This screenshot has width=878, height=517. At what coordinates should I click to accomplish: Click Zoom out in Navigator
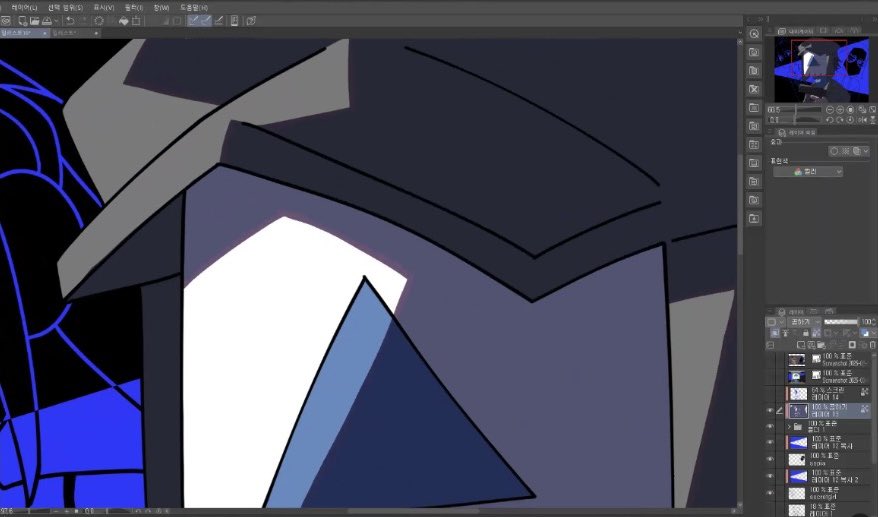coord(830,110)
